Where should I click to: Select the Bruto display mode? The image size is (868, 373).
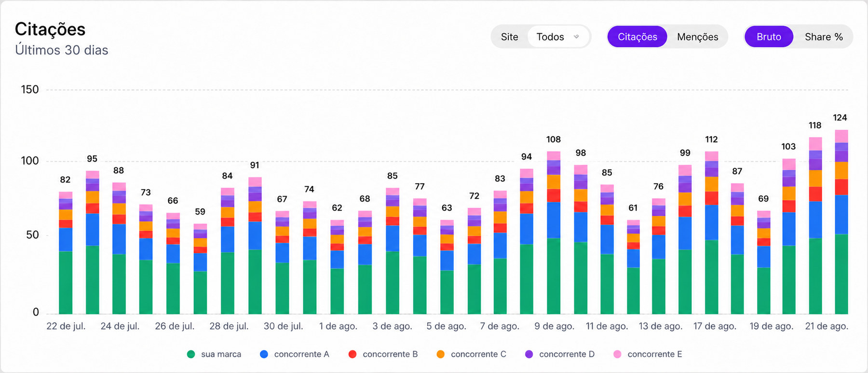click(x=769, y=37)
